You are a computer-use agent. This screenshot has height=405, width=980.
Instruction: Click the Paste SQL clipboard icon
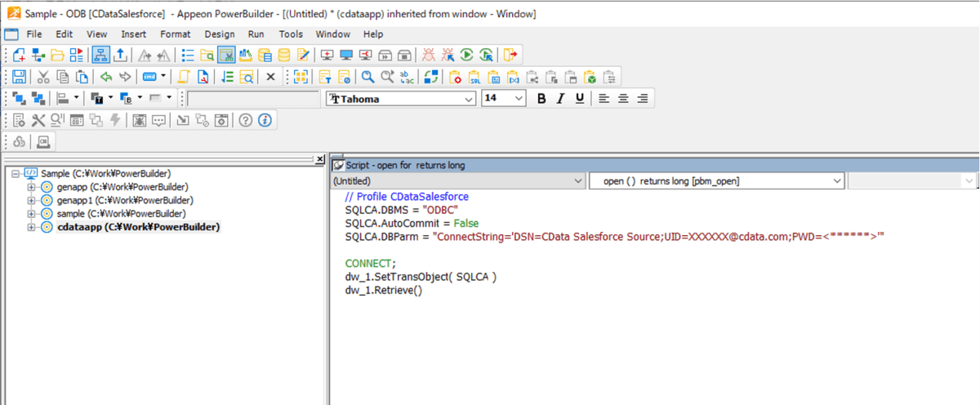coord(474,77)
